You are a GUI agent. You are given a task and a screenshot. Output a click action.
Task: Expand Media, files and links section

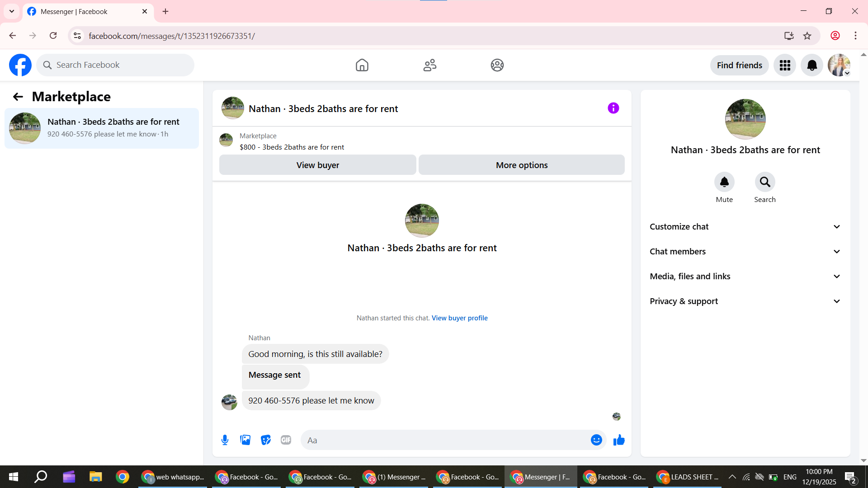745,277
